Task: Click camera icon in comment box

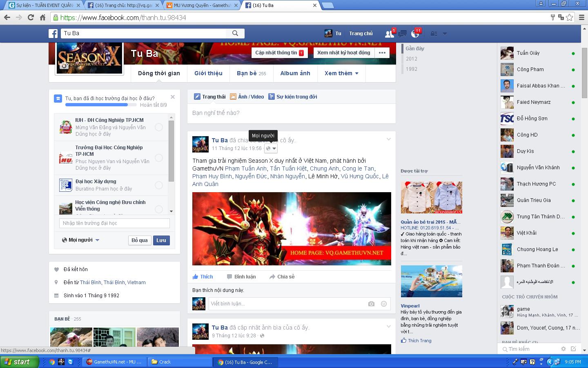Action: pyautogui.click(x=371, y=304)
